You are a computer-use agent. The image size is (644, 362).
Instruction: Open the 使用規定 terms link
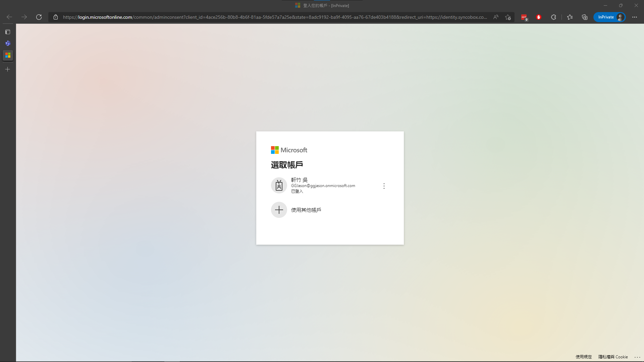click(584, 357)
